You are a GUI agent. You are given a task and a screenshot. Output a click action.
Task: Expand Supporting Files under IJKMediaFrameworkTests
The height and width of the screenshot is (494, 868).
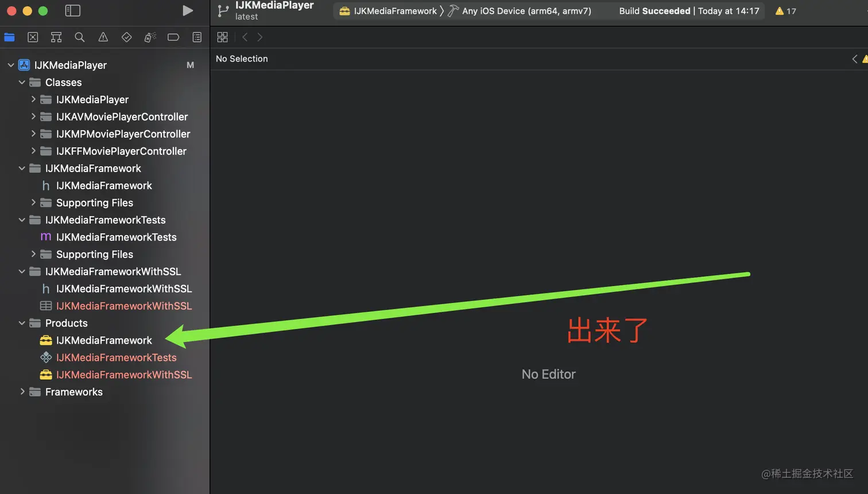click(33, 254)
